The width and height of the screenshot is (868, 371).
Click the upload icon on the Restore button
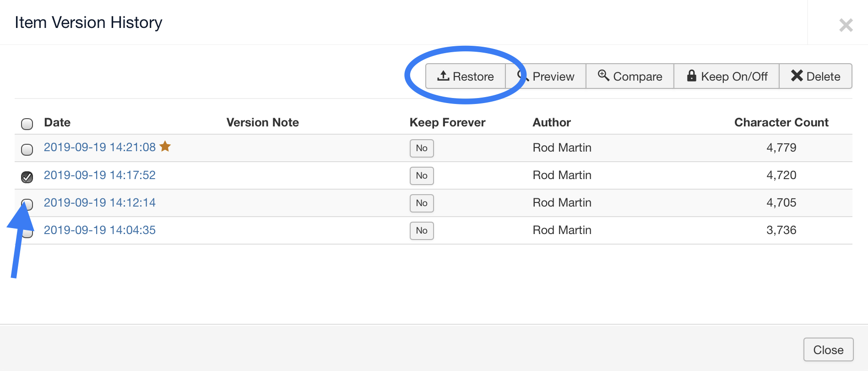coord(443,76)
